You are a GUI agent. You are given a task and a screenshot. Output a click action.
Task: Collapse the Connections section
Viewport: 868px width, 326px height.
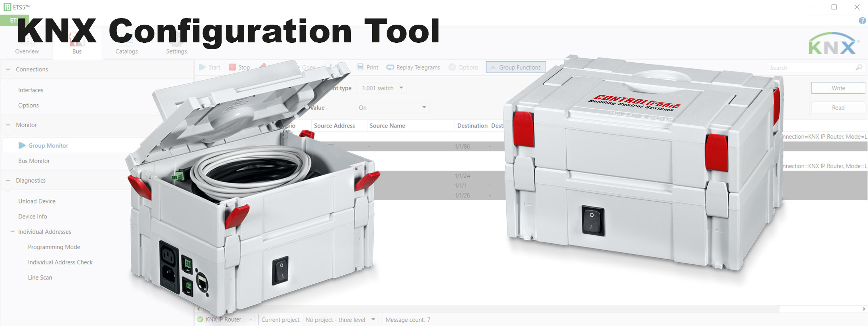point(8,69)
